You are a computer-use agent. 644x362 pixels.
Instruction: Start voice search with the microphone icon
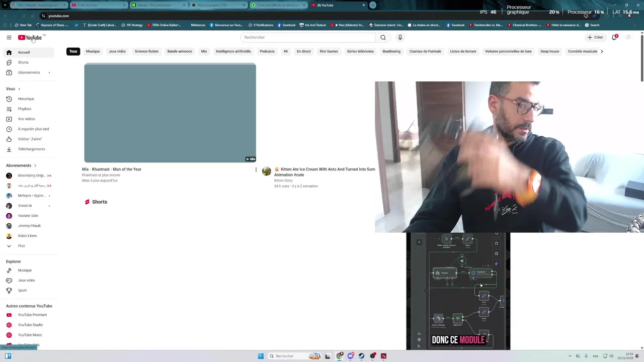[400, 37]
